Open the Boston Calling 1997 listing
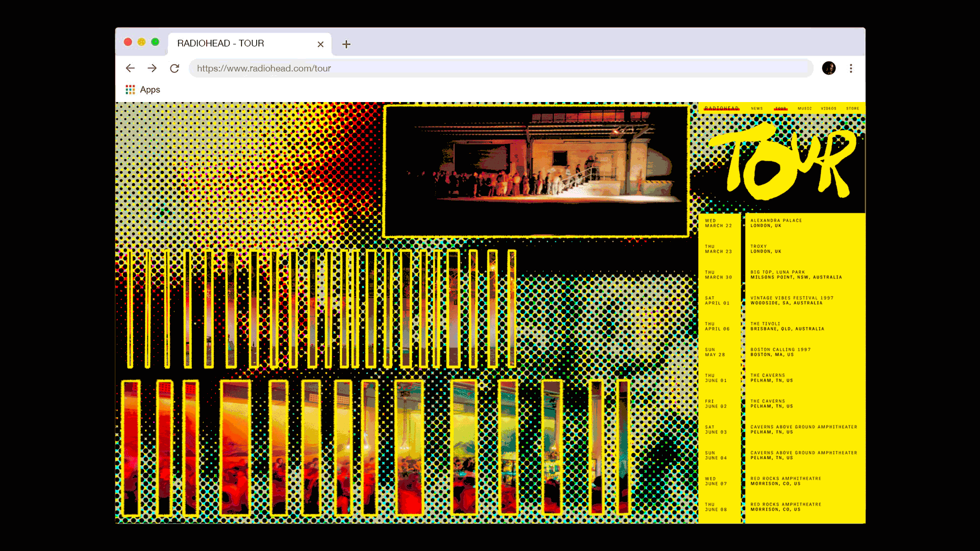This screenshot has height=551, width=980. 780,352
